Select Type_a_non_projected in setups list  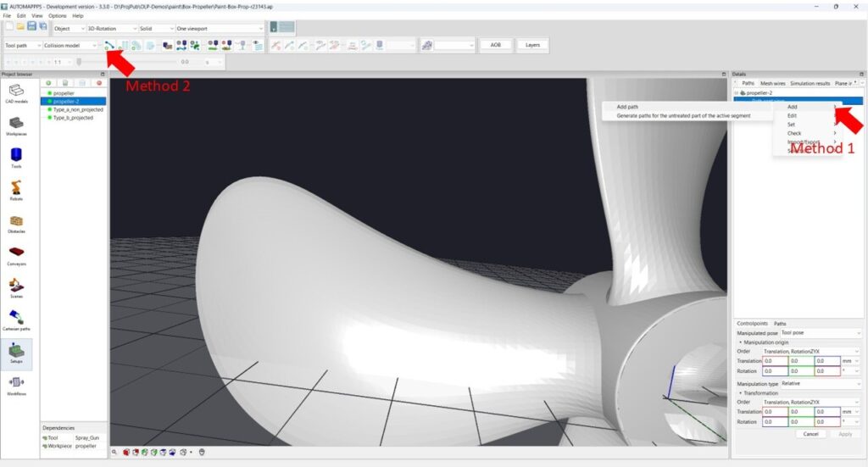pos(78,109)
